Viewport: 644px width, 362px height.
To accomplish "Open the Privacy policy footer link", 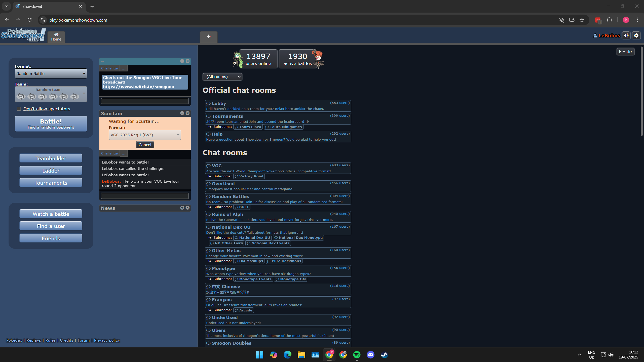I will [x=107, y=340].
